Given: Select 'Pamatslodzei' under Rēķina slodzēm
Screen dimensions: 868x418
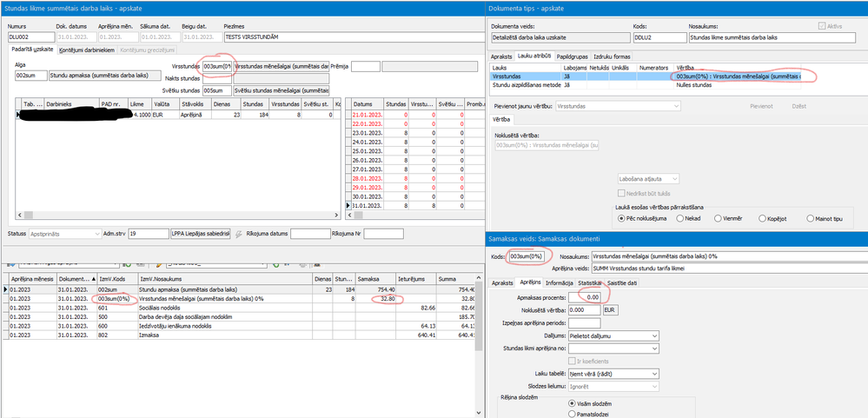Looking at the screenshot, I should [570, 414].
